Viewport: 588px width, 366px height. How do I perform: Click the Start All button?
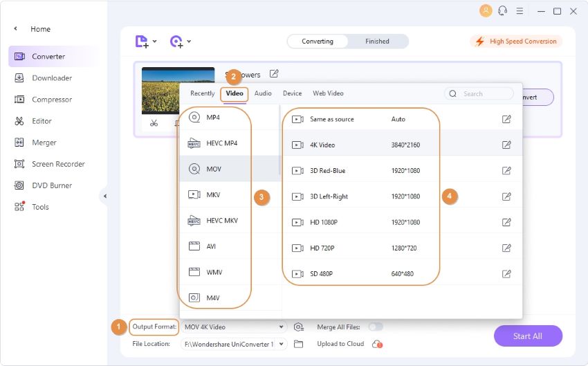tap(528, 336)
